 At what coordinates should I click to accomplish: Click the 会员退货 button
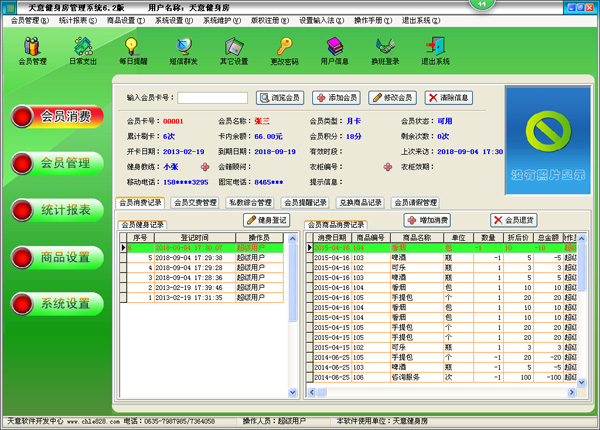point(512,219)
